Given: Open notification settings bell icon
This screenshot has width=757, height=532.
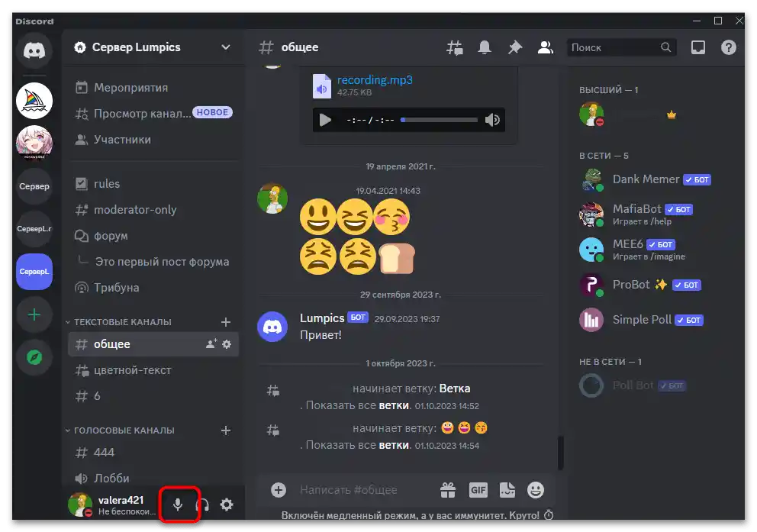Looking at the screenshot, I should coord(485,47).
